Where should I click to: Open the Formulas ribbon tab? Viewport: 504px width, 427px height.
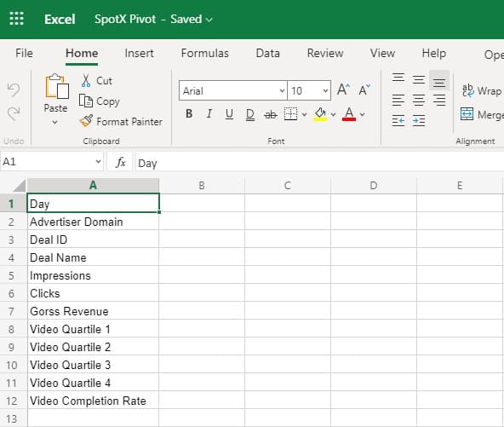click(x=204, y=53)
